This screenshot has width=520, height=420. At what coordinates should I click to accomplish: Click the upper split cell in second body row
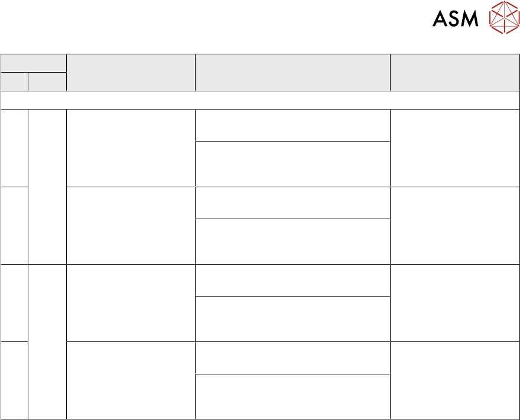292,203
